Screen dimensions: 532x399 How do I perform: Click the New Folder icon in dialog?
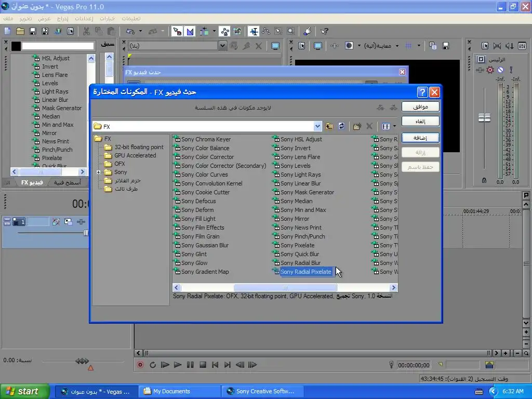click(357, 126)
